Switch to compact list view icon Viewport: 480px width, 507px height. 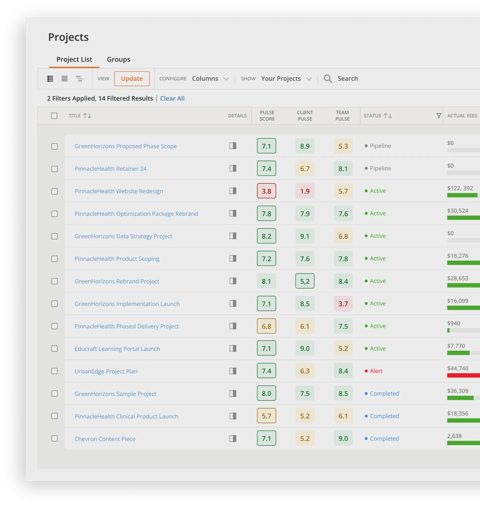[x=65, y=79]
